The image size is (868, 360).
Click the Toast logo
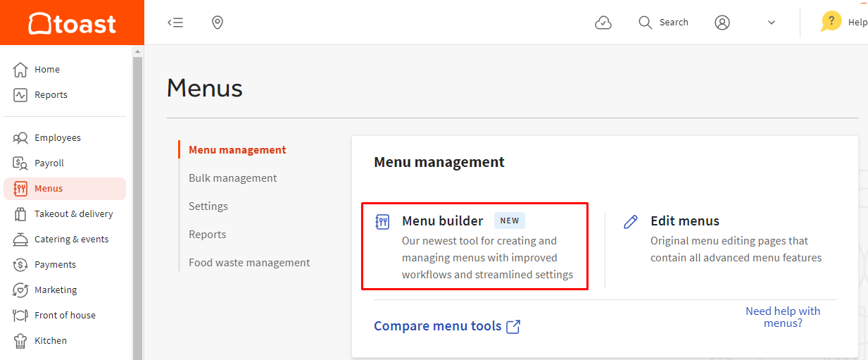pyautogui.click(x=72, y=23)
